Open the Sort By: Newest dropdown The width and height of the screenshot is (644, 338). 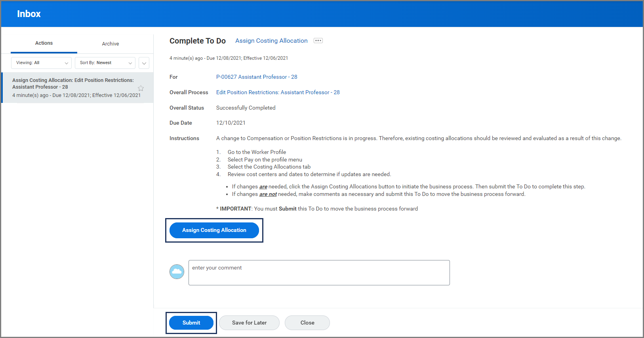105,63
